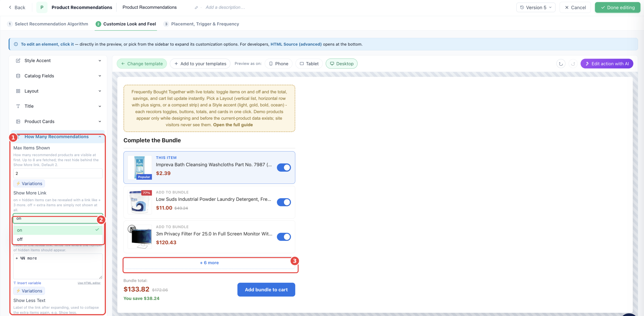The height and width of the screenshot is (316, 644).
Task: Click the Max Items Shown input field
Action: (x=58, y=173)
